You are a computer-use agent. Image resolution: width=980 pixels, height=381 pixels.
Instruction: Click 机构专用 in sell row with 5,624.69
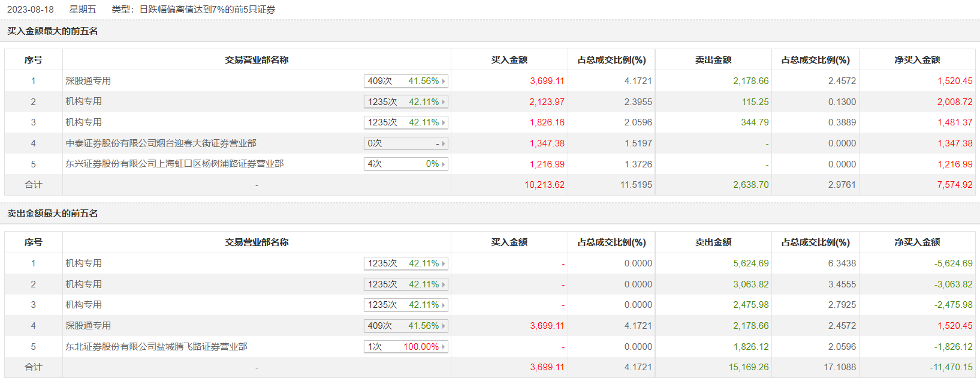point(84,263)
